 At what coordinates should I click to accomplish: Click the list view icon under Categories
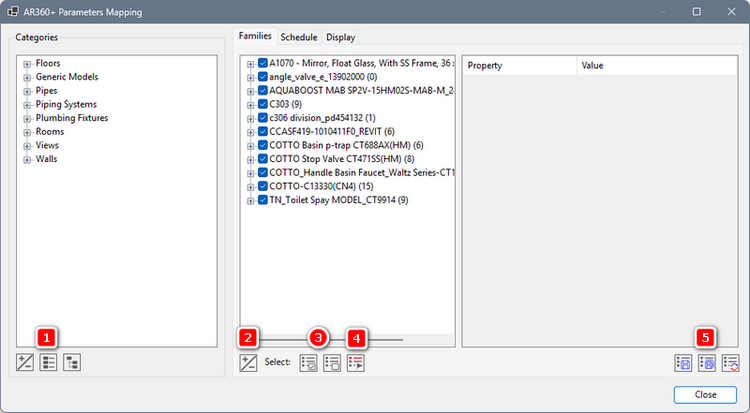coord(48,362)
